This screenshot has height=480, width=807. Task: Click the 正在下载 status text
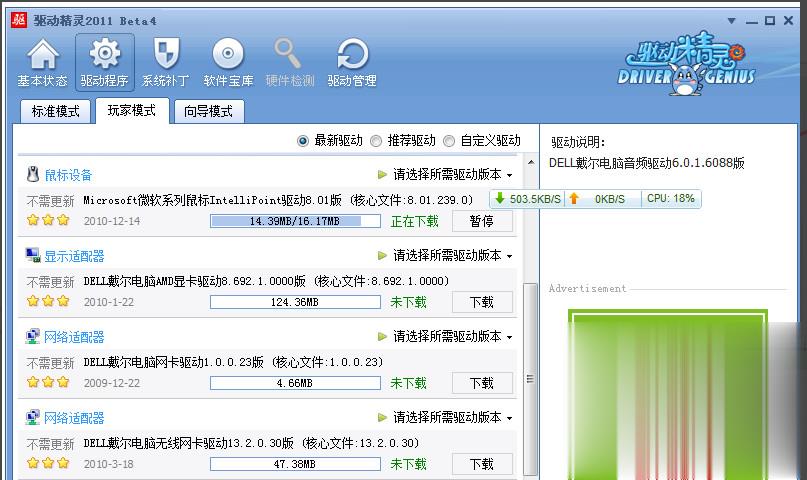click(414, 221)
